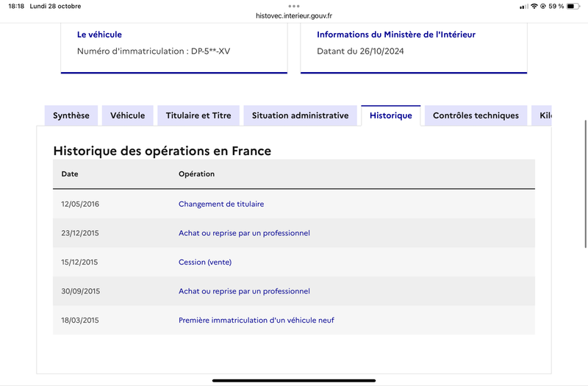Click the Date column header
Screen dimensions: 588x386
point(70,174)
